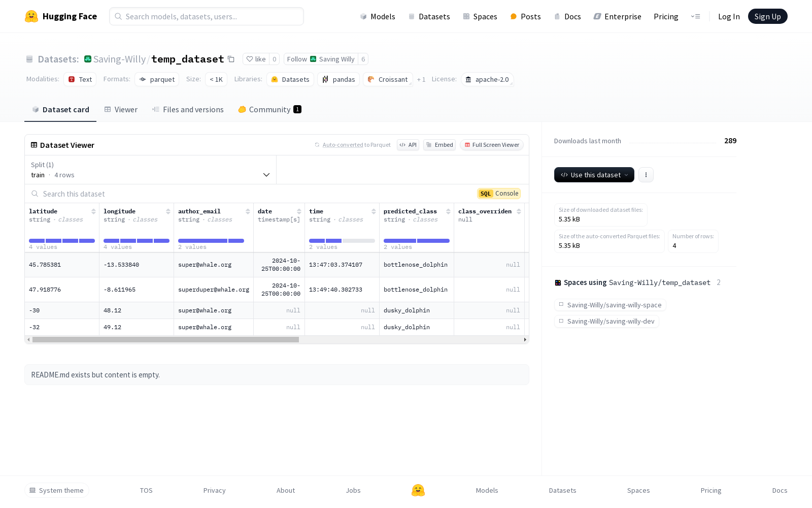Click the predicted_class column histogram bar

pos(417,241)
